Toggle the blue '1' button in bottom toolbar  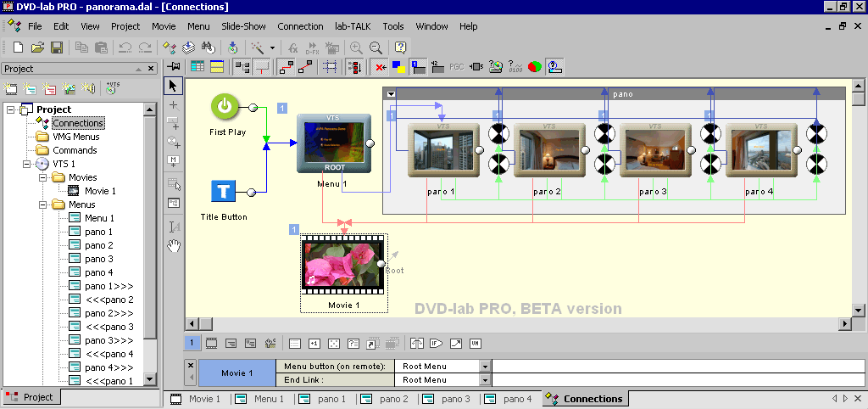point(192,343)
